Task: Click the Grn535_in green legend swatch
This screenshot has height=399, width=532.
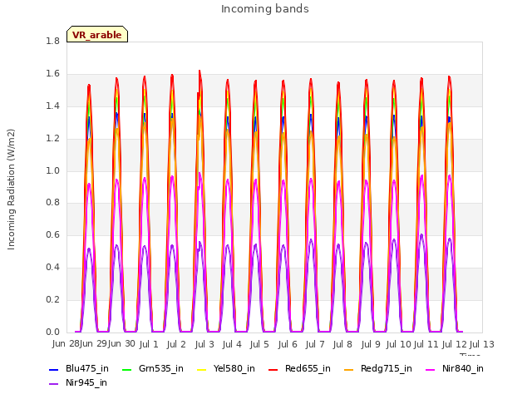Action: pos(126,369)
